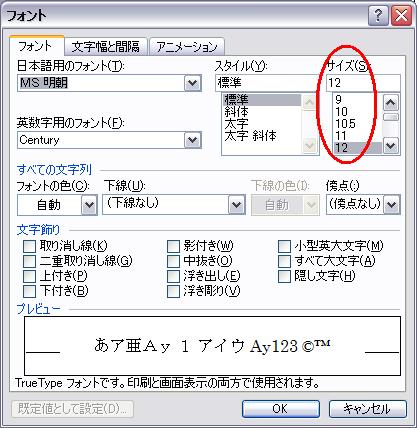
Task: Click the help question mark button
Action: coord(378,16)
